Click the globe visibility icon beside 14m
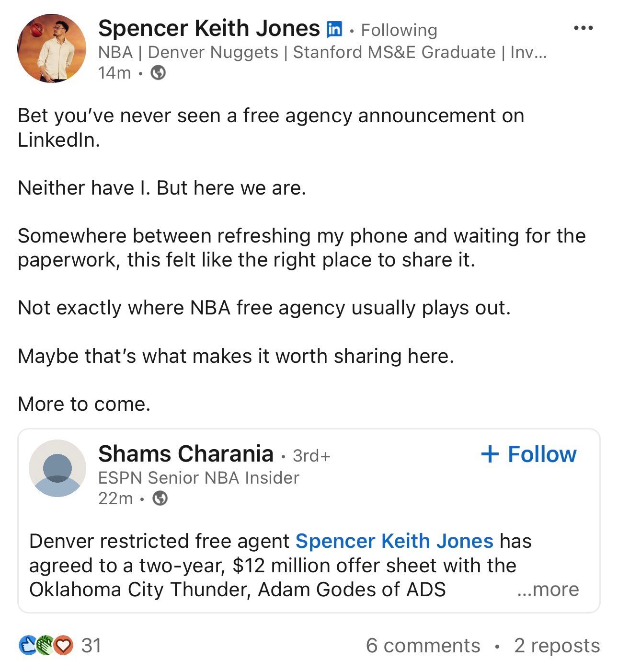The image size is (618, 672). 158,73
